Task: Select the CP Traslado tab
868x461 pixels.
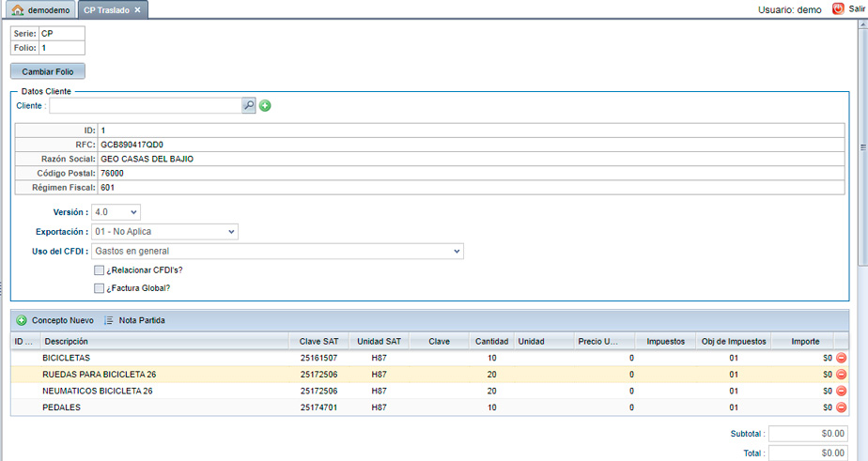Action: point(113,10)
